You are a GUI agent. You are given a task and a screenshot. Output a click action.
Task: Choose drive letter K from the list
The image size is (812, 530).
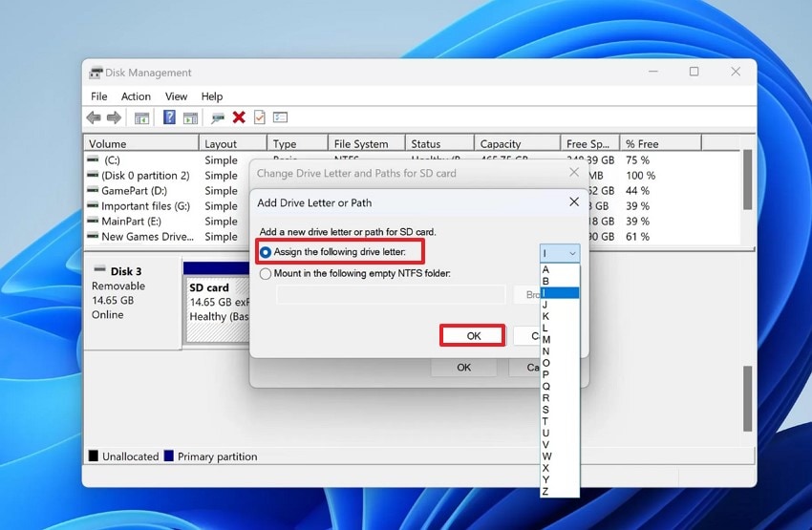pyautogui.click(x=559, y=316)
